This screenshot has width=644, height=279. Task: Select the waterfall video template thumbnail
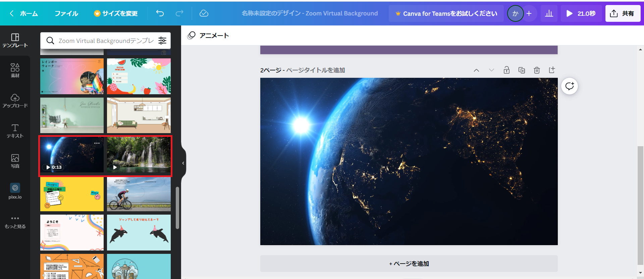pyautogui.click(x=139, y=155)
